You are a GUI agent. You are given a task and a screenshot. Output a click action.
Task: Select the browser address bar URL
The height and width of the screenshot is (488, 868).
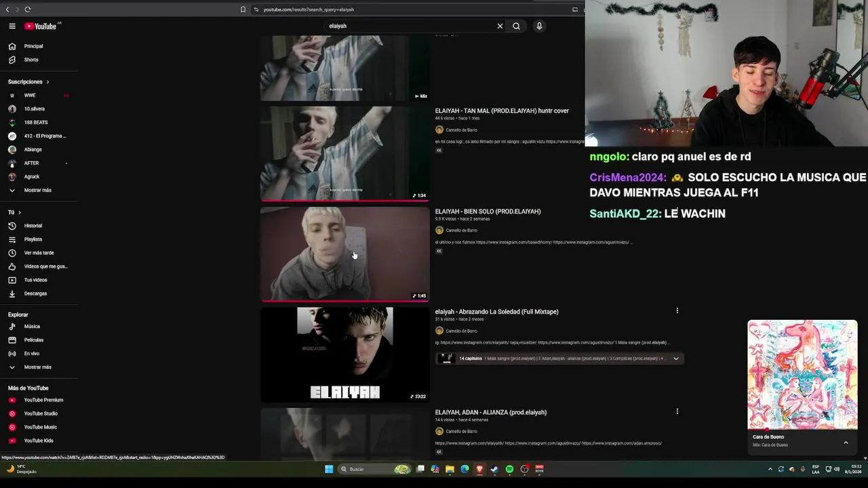[309, 9]
